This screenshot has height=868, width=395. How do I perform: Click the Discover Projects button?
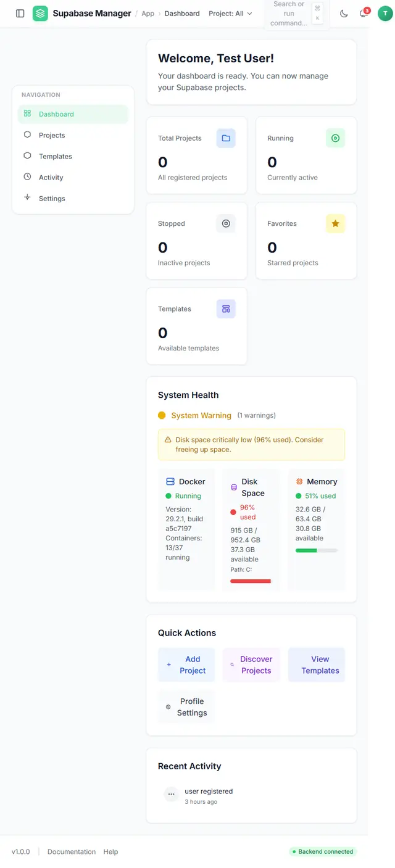pyautogui.click(x=251, y=664)
